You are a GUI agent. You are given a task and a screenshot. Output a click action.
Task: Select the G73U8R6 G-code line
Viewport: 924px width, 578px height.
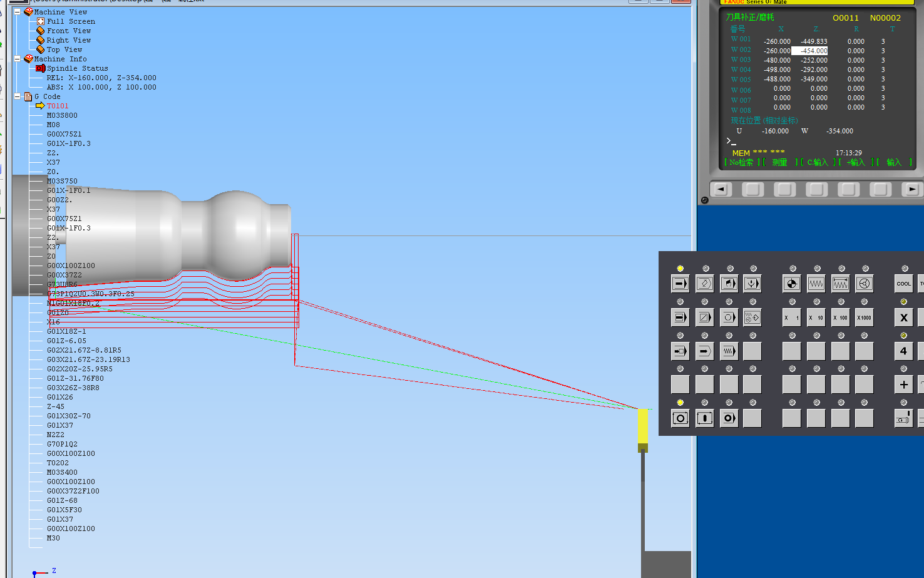click(x=62, y=284)
